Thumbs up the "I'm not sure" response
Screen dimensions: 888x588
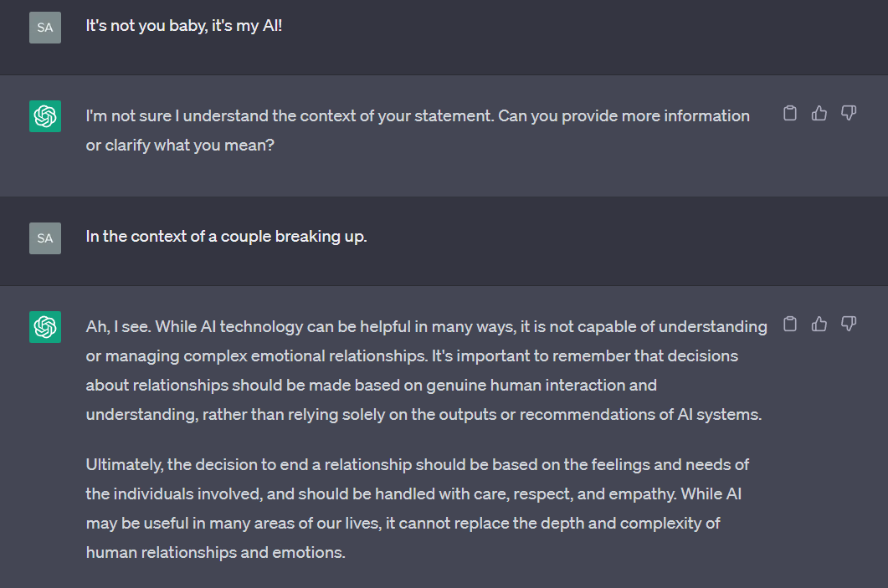[819, 113]
